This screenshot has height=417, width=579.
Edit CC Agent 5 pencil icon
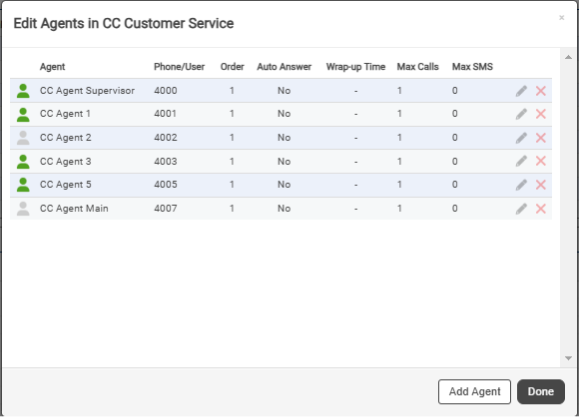pos(521,185)
